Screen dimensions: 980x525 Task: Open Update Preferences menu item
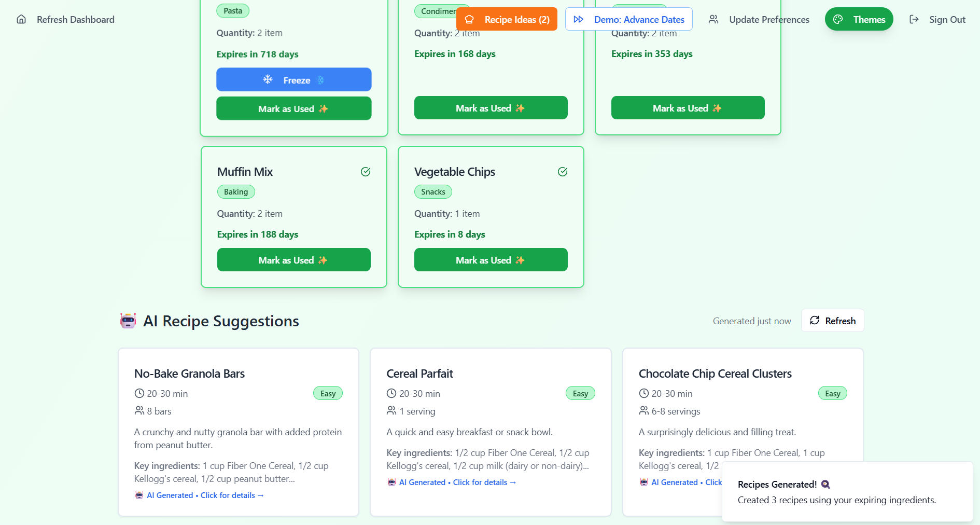pyautogui.click(x=768, y=19)
